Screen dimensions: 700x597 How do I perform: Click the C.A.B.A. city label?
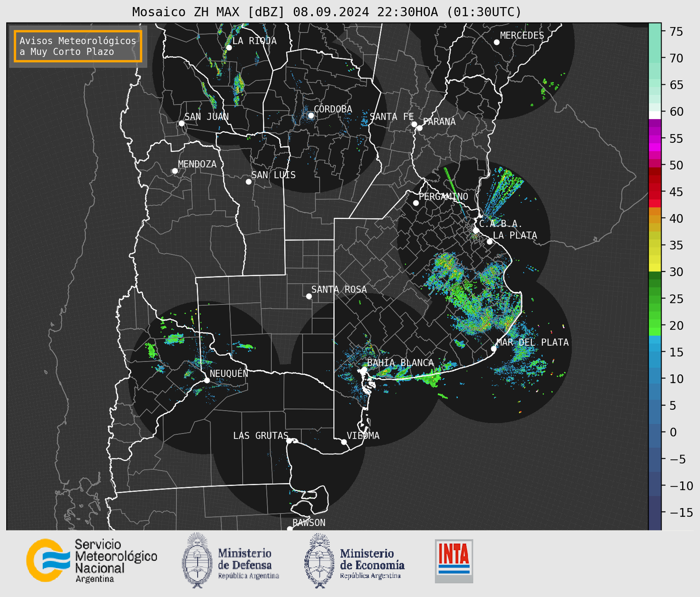tap(500, 224)
